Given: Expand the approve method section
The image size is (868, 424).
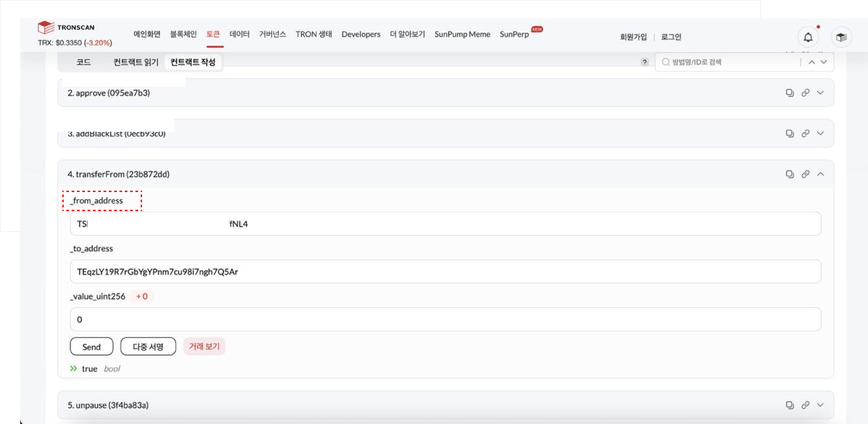Looking at the screenshot, I should pos(820,92).
